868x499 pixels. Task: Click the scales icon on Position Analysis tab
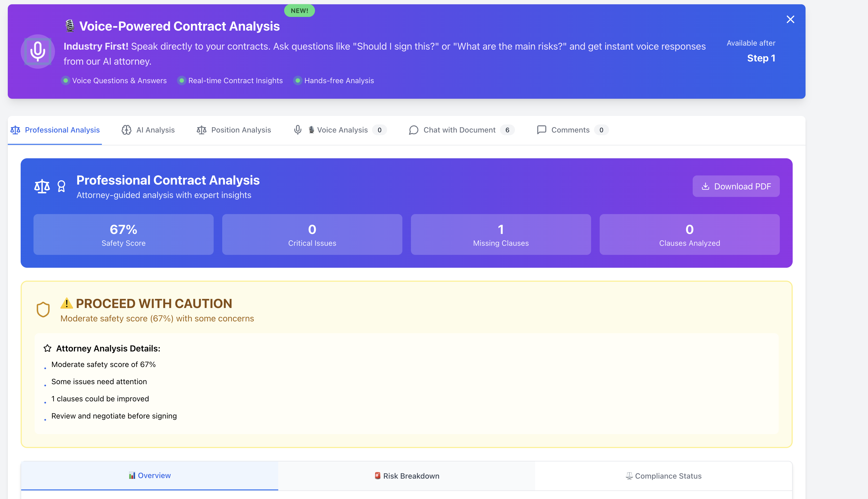click(201, 130)
